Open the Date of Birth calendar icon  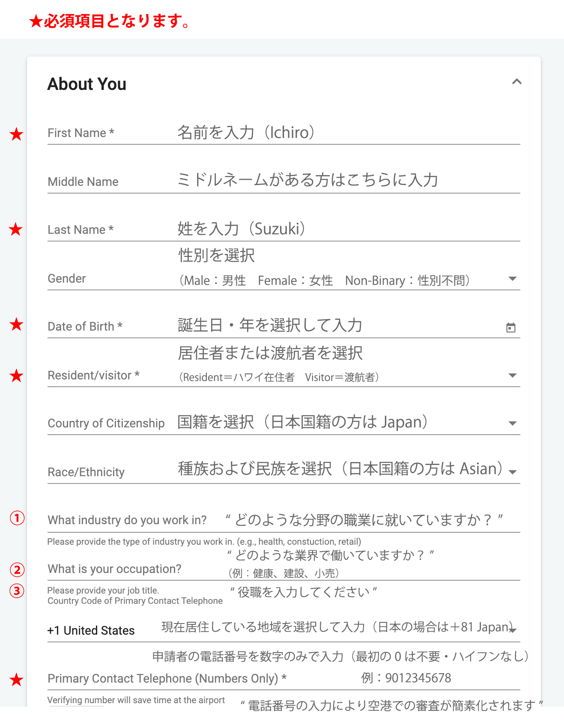coord(510,328)
